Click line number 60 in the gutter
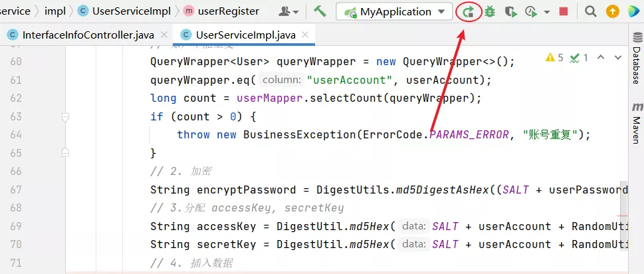Image resolution: width=644 pixels, height=274 pixels. click(x=16, y=62)
